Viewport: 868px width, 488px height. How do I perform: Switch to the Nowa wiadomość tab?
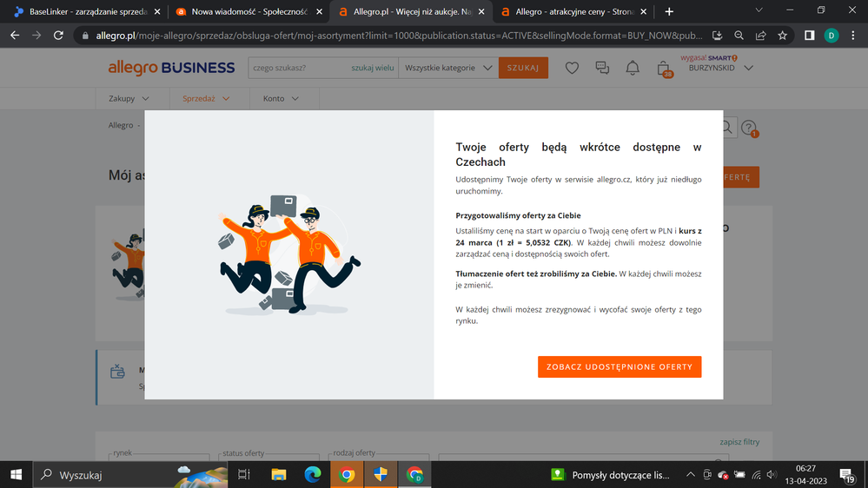pos(243,11)
